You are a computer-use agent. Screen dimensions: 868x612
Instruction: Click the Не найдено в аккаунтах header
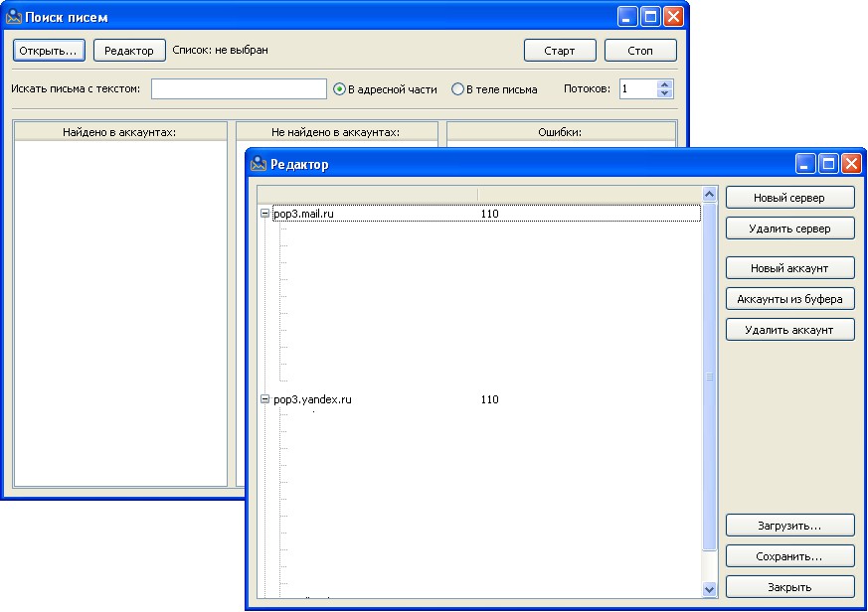click(x=336, y=132)
